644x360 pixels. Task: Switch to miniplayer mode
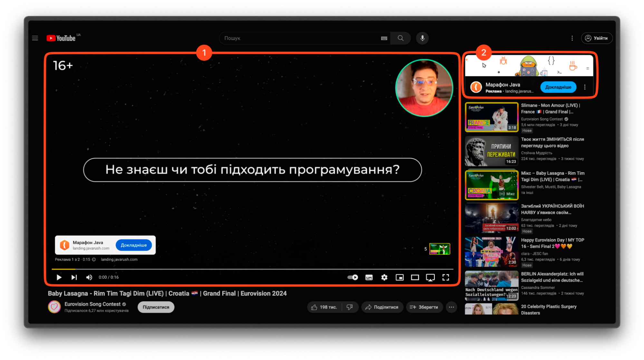399,277
